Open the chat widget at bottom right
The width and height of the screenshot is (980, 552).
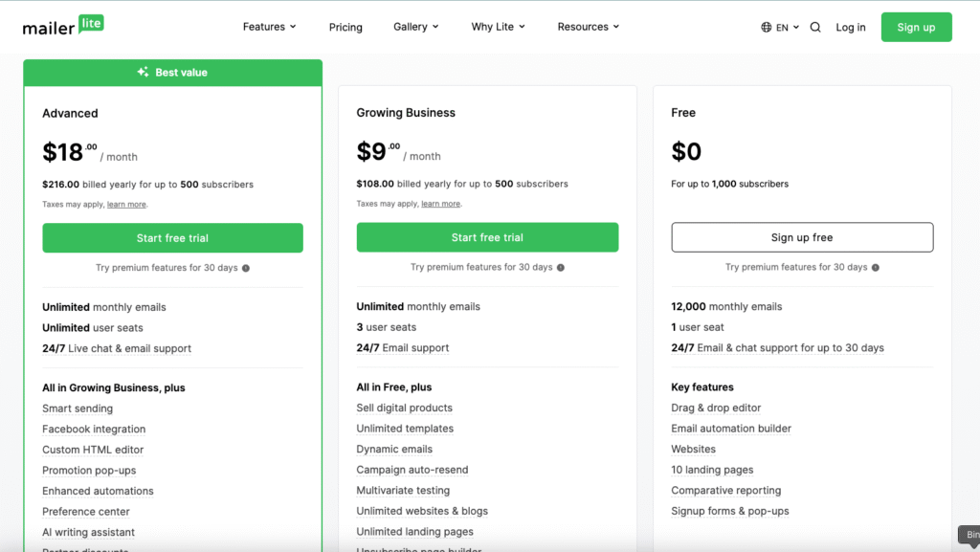point(969,535)
